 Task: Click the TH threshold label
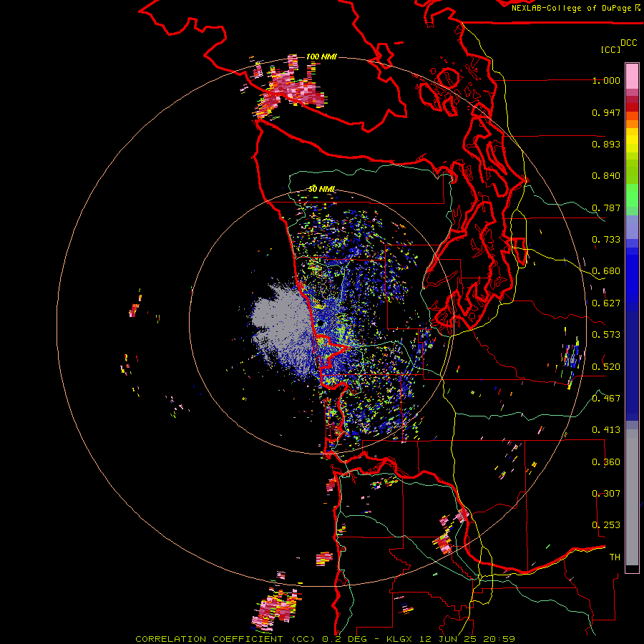pos(615,557)
